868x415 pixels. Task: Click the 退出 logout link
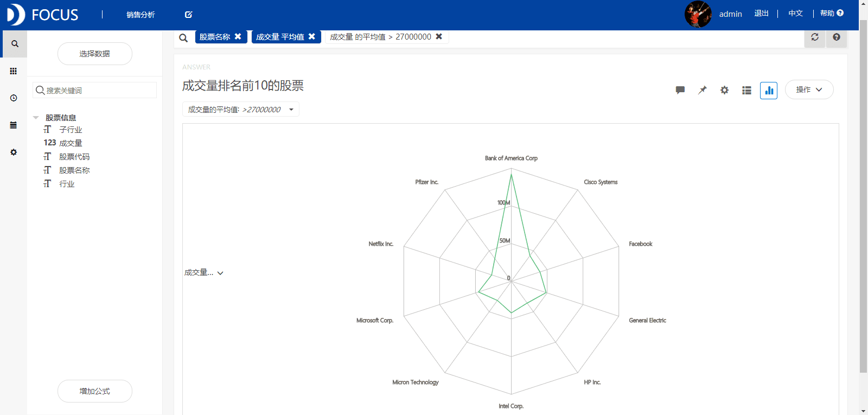tap(761, 14)
